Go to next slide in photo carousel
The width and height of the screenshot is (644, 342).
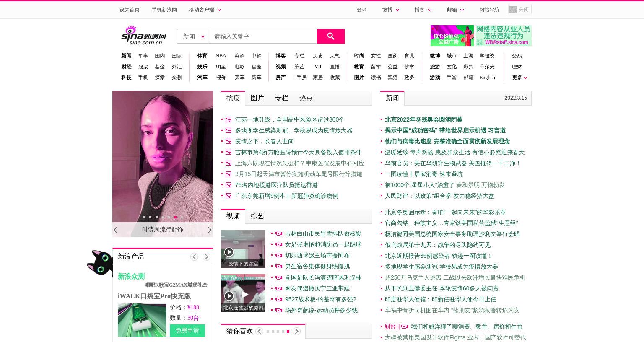coord(210,230)
